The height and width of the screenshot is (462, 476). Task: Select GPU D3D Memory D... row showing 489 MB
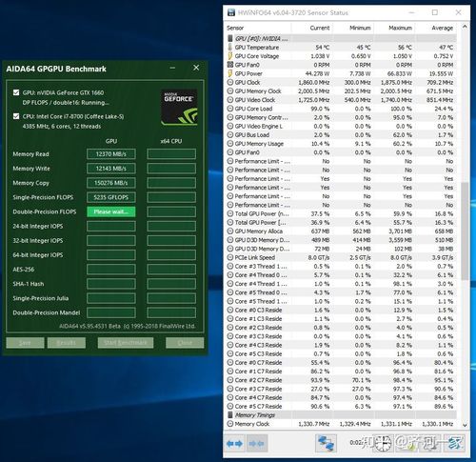point(342,240)
